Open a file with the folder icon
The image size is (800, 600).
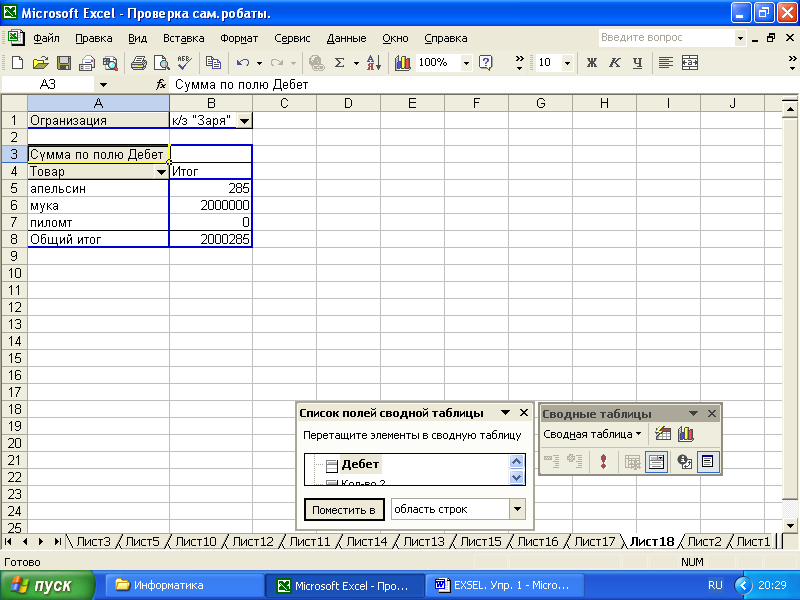(x=40, y=63)
